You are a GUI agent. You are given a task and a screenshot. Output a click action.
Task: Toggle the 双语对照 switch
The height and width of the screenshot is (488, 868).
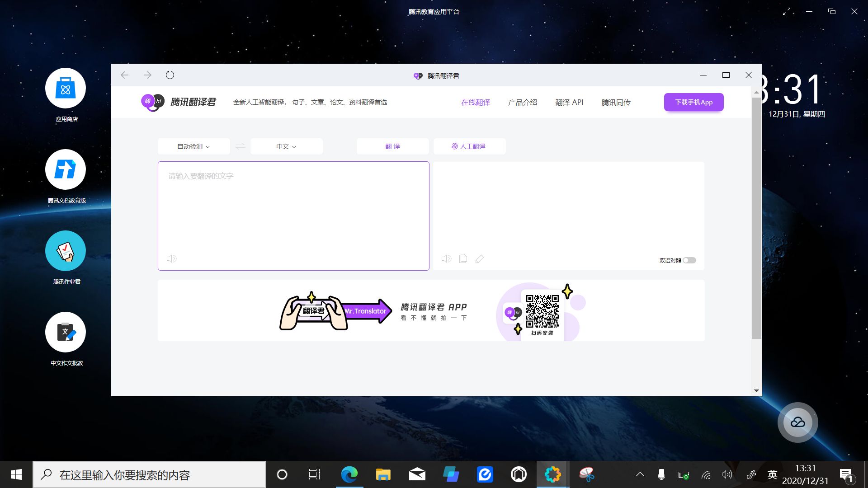pyautogui.click(x=689, y=260)
